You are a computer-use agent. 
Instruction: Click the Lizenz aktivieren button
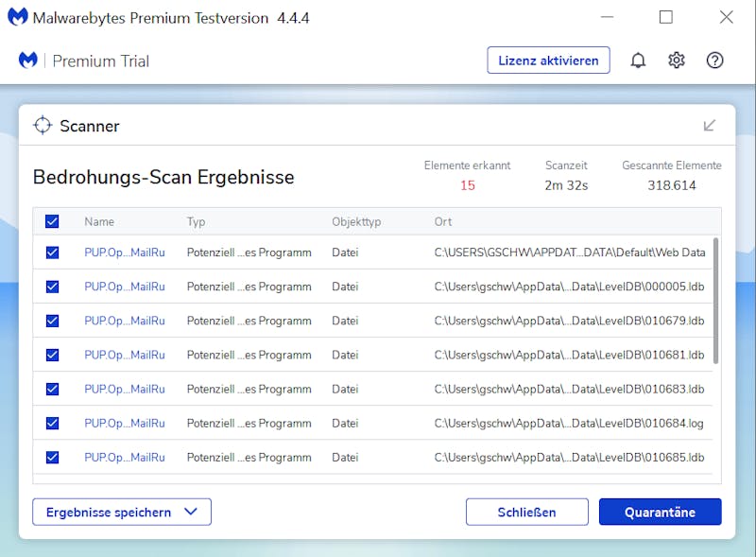click(548, 61)
